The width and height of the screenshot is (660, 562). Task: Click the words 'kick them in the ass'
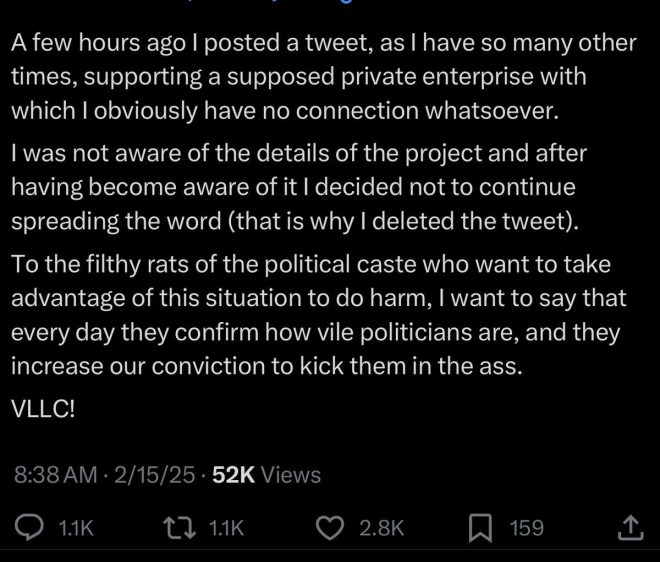point(411,366)
